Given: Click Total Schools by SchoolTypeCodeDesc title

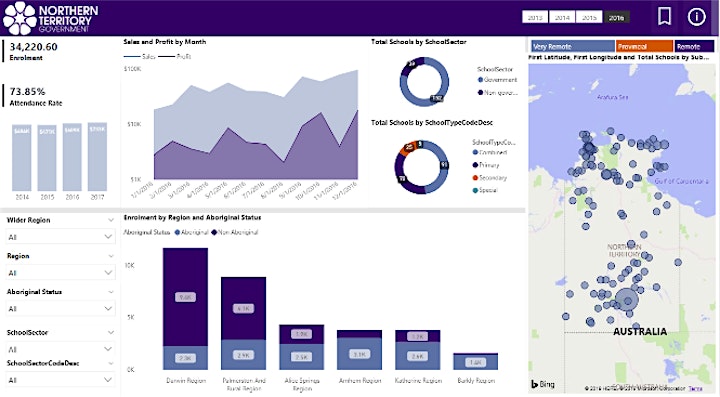Looking at the screenshot, I should (x=432, y=123).
